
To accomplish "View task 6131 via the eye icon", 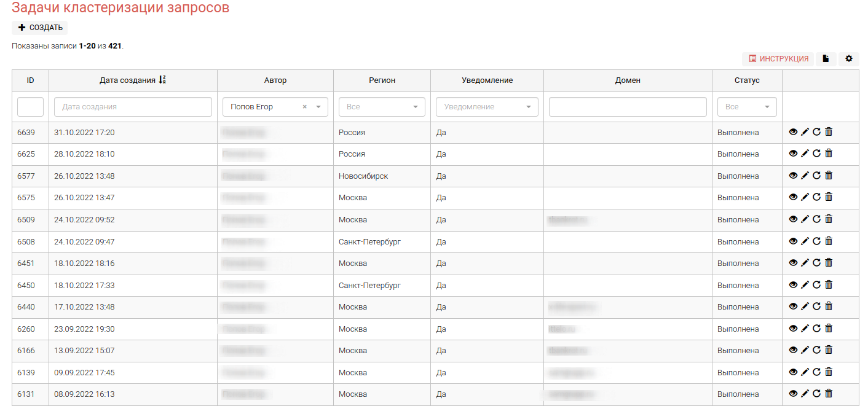I will (x=793, y=394).
